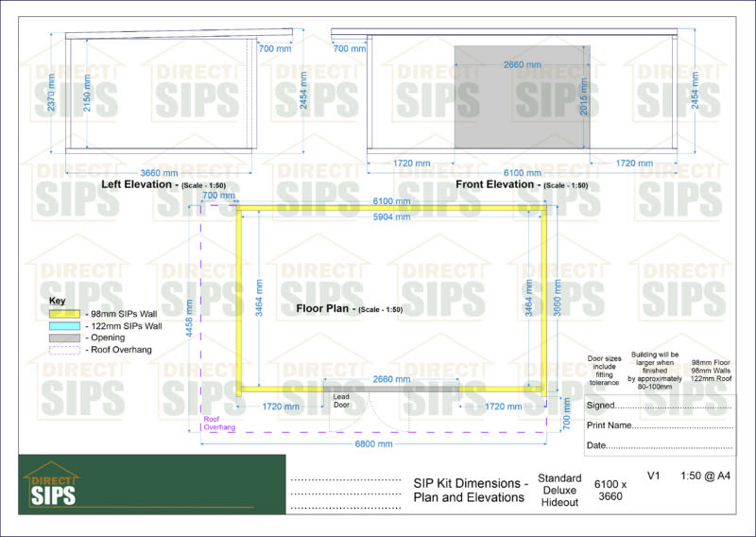Screen dimensions: 756x537
Task: Click the 'Date' line
Action: click(659, 445)
